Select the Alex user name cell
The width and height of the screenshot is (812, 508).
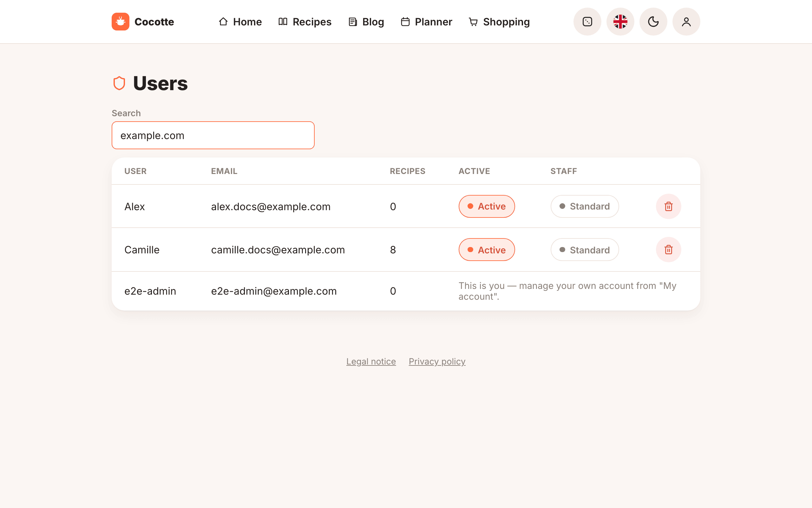point(134,207)
